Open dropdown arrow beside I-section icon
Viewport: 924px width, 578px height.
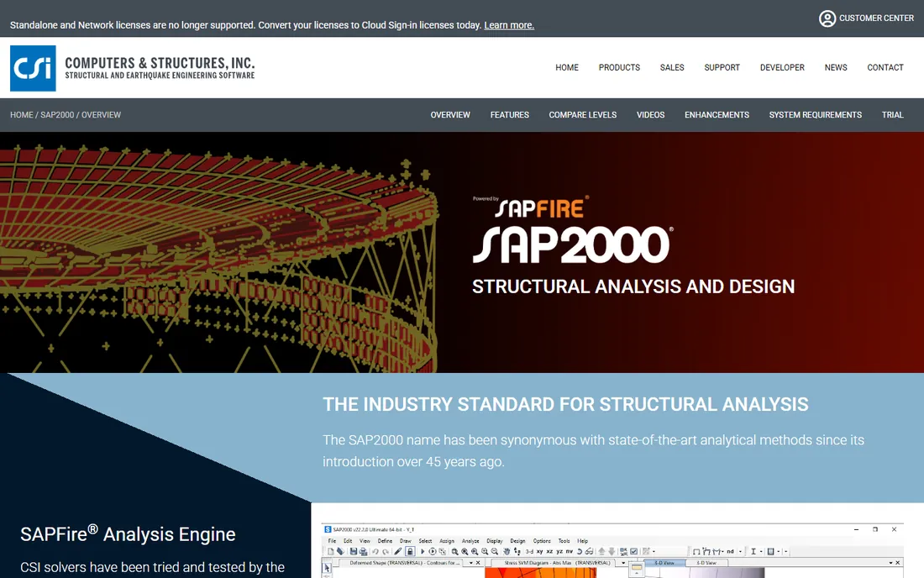[761, 551]
